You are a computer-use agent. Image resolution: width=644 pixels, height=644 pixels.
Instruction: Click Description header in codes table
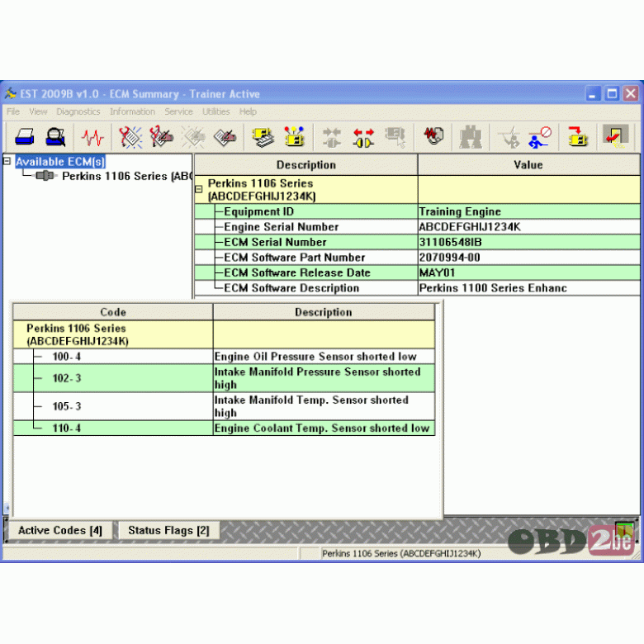point(324,312)
